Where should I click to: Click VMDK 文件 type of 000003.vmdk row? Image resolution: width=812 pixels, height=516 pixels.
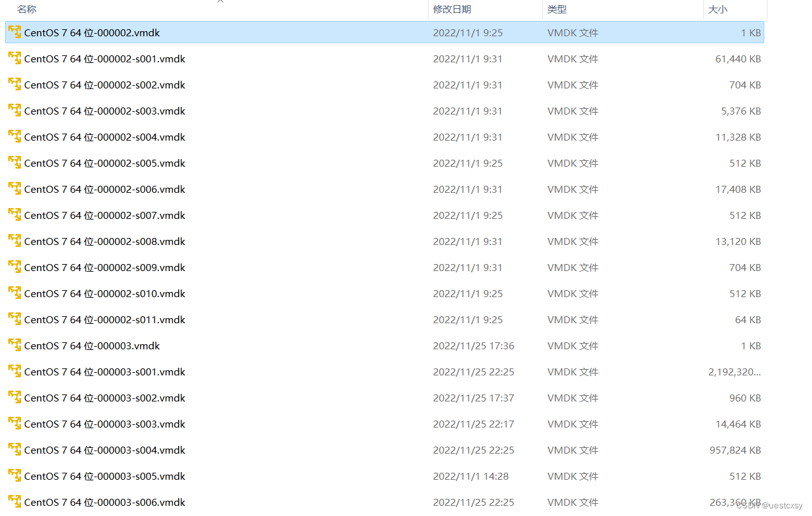click(x=573, y=345)
